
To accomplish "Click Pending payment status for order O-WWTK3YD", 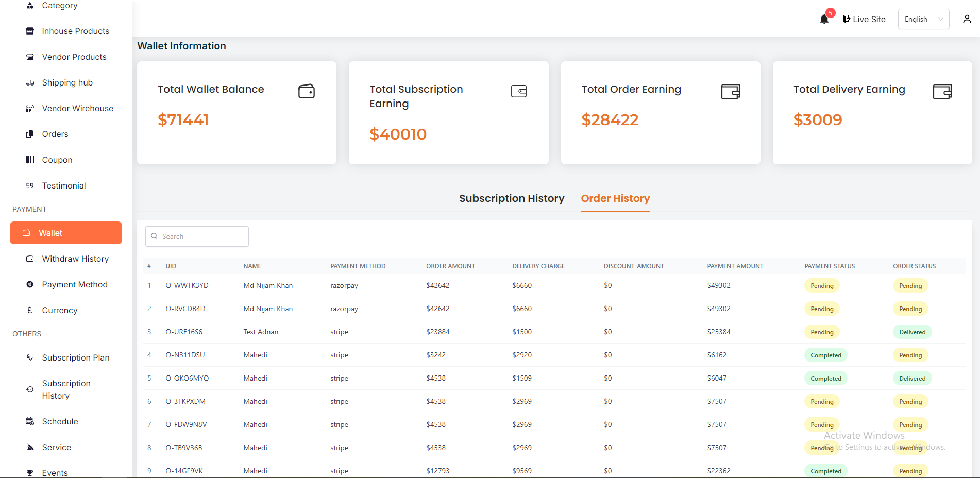I will point(822,286).
